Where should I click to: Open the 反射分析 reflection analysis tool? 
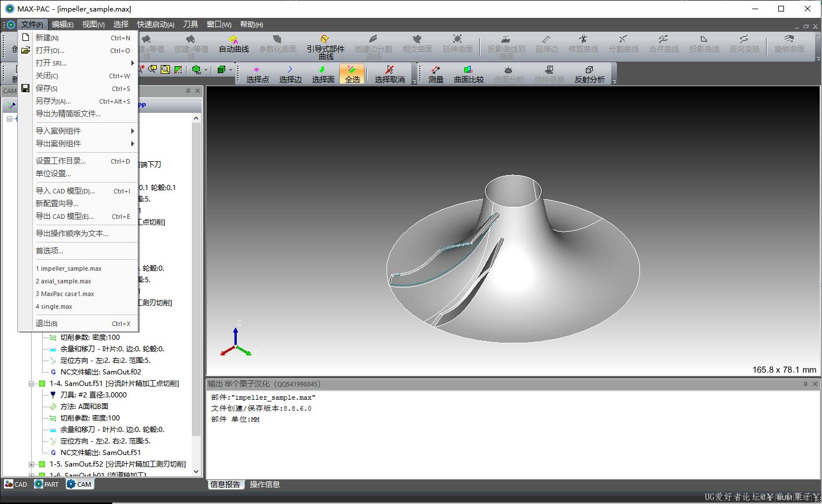pyautogui.click(x=590, y=74)
